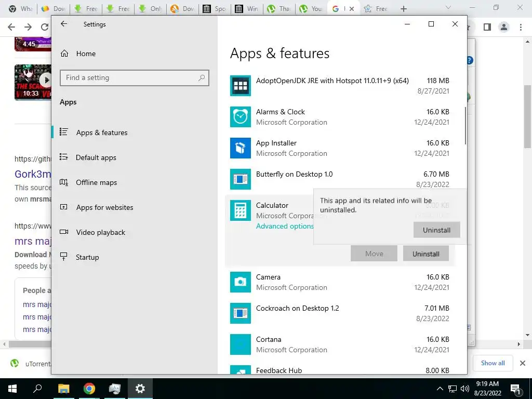The image size is (532, 399).
Task: Show hidden system tray icons
Action: tap(440, 389)
